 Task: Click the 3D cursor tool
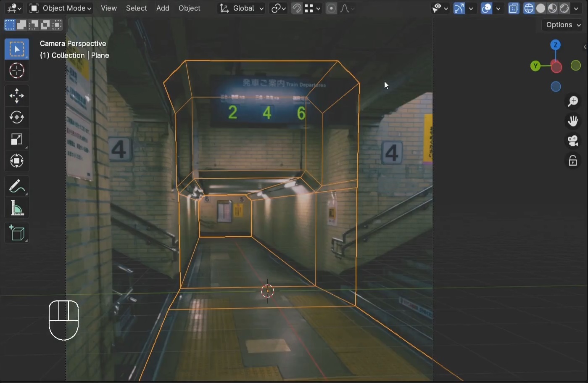click(17, 71)
